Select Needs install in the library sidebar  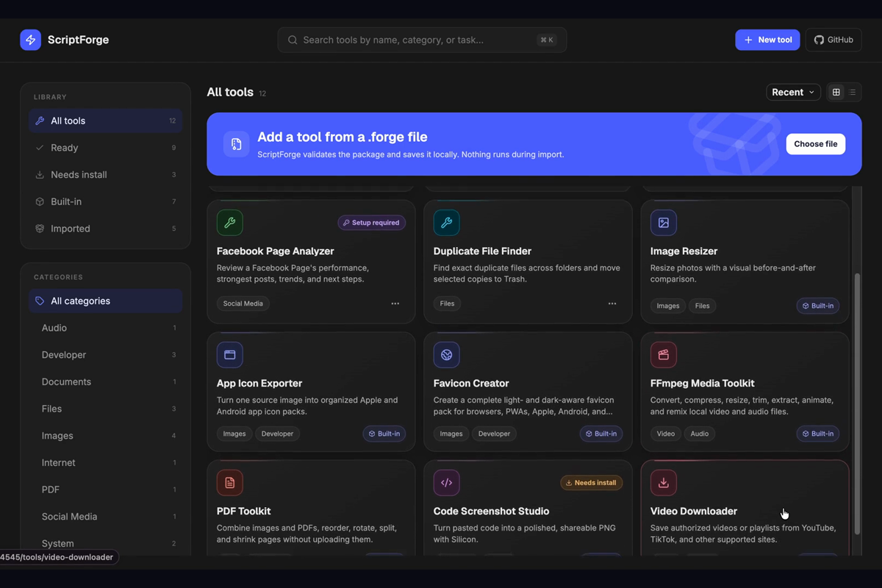click(x=106, y=175)
